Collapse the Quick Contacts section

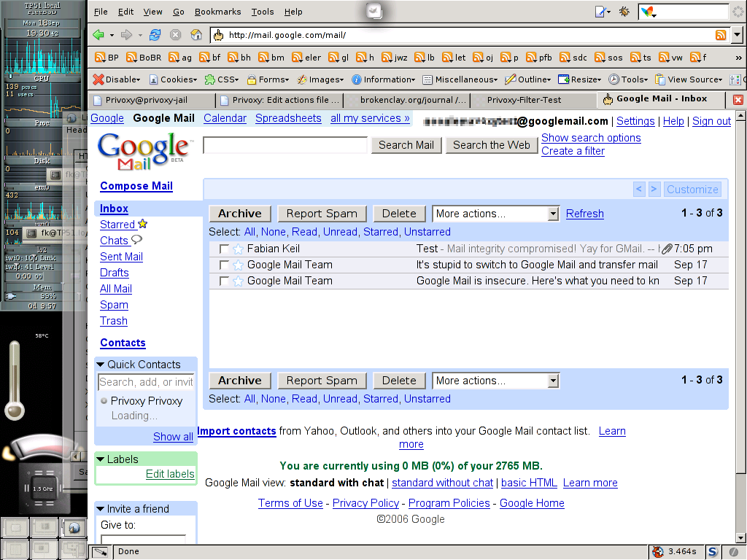101,365
